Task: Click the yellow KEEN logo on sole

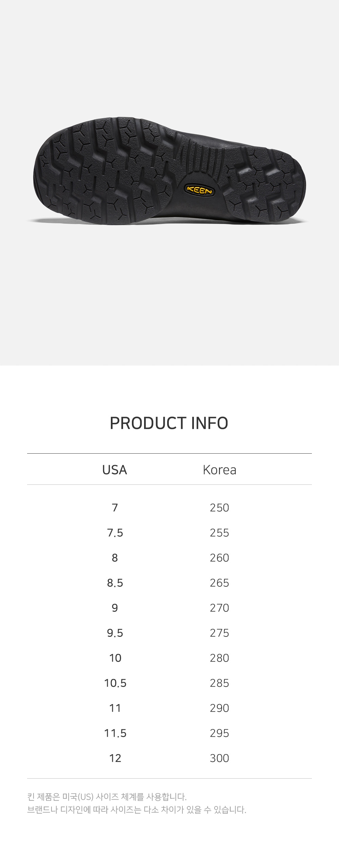Action: click(x=200, y=190)
